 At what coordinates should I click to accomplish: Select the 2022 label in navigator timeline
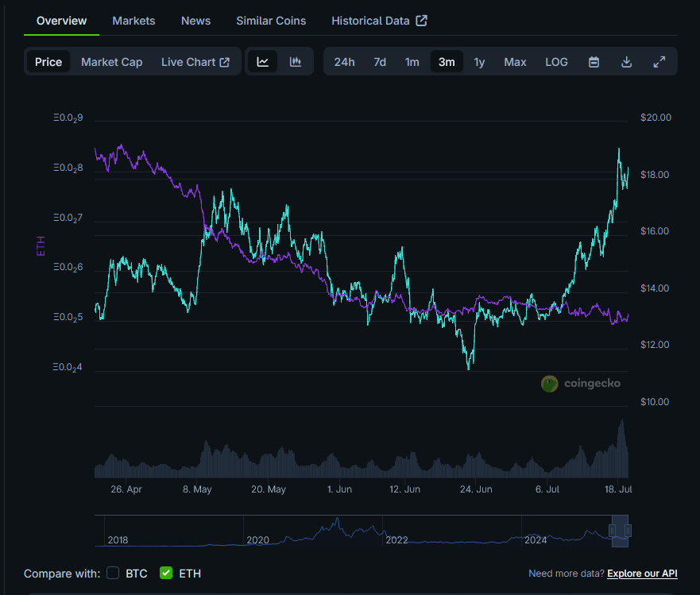tap(396, 540)
